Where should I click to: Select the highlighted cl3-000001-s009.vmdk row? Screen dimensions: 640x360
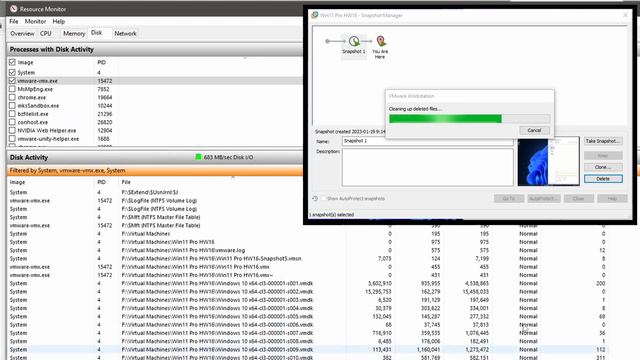pyautogui.click(x=308, y=349)
